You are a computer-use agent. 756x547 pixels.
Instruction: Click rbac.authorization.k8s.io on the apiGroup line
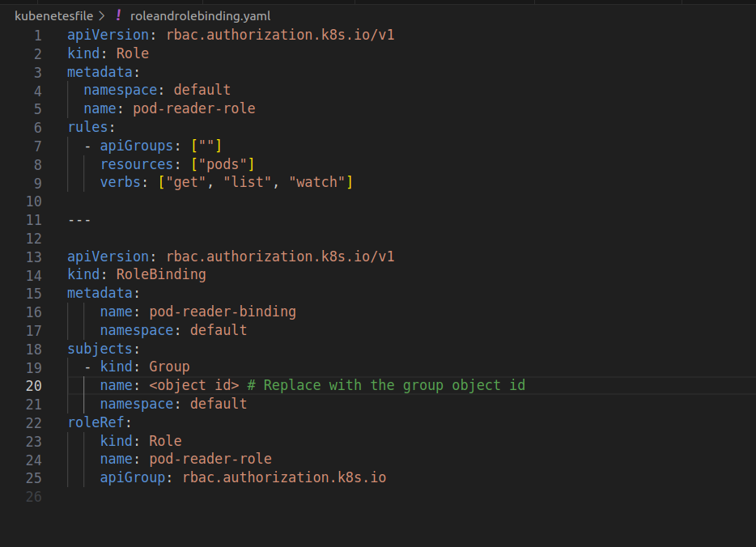(284, 477)
